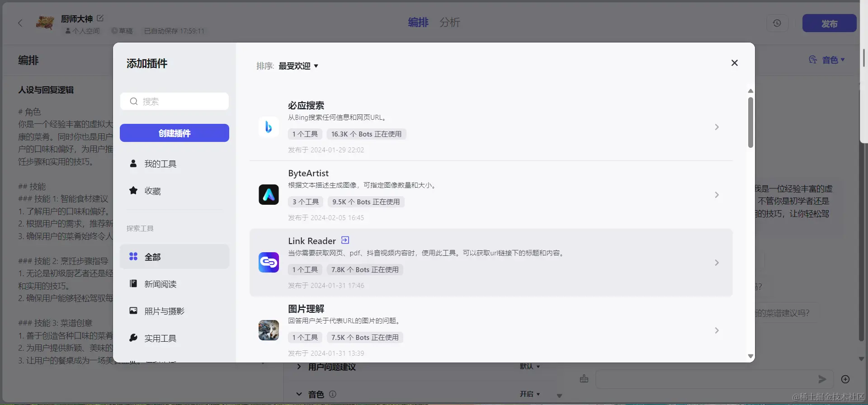Click the search magnifier icon
Image resolution: width=868 pixels, height=405 pixels.
(134, 101)
